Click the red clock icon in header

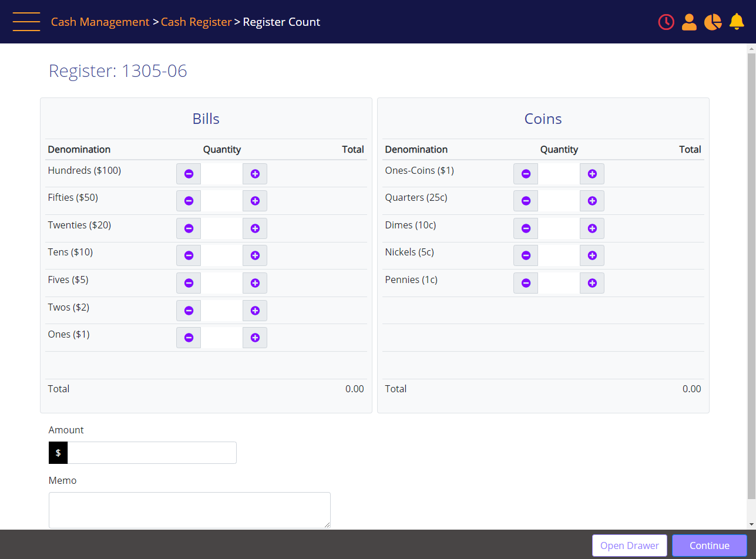click(x=666, y=22)
